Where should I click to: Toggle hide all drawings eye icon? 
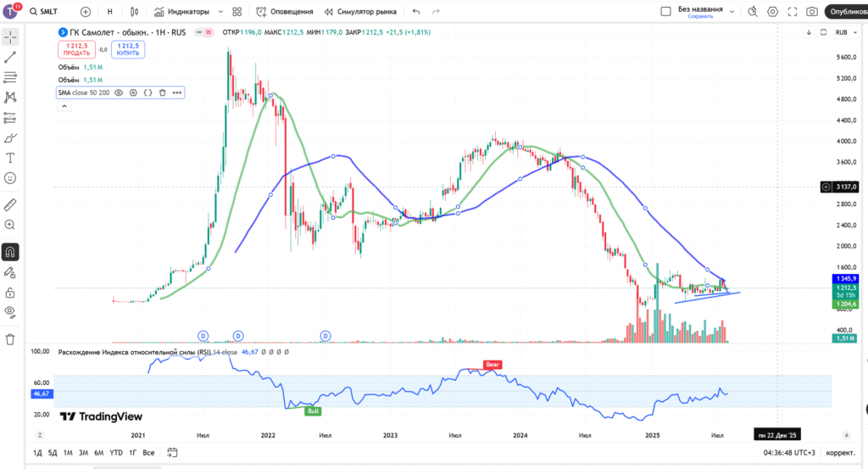coord(10,312)
